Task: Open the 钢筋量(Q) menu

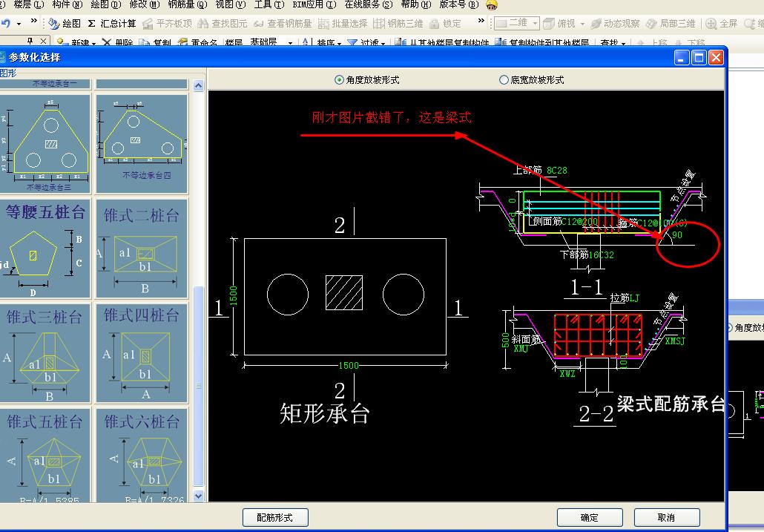Action: coord(188,4)
